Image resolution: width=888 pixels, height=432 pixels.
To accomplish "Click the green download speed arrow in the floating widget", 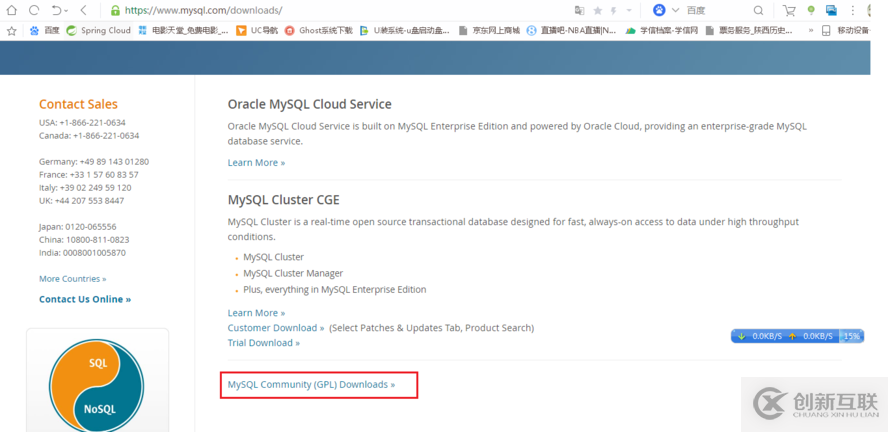I will coord(742,336).
